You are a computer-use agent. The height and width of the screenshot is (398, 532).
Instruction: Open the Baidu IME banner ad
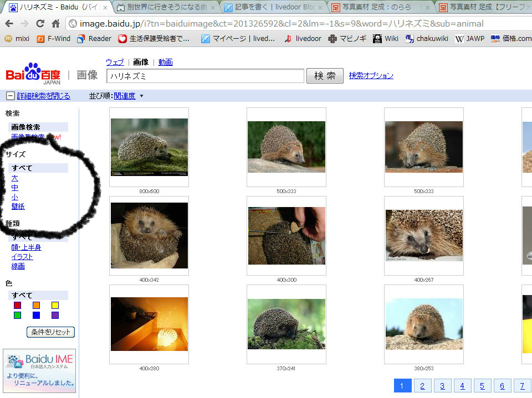39,370
